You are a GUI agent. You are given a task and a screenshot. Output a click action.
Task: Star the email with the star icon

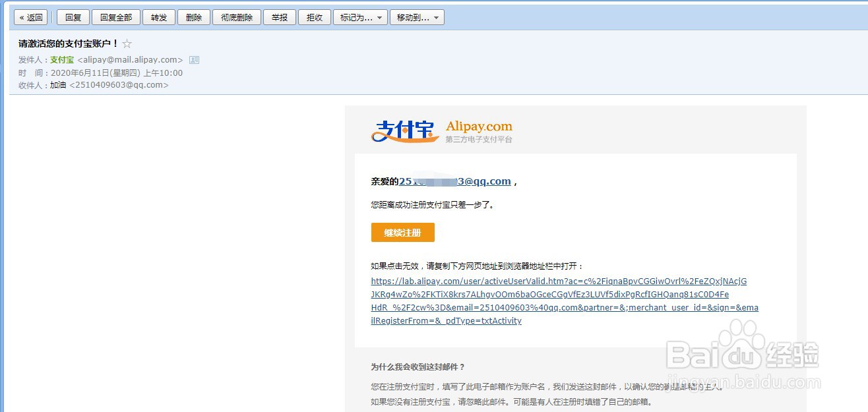pyautogui.click(x=127, y=44)
